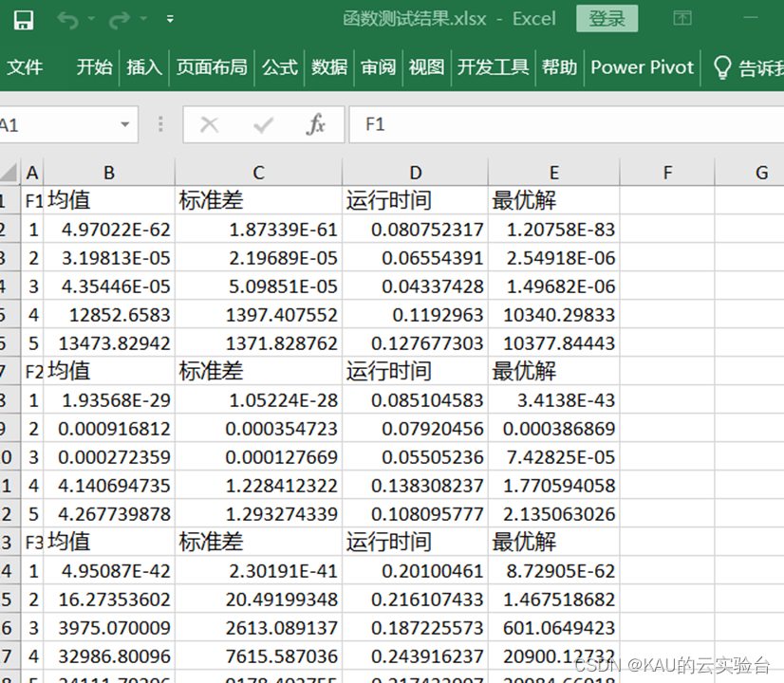Screen dimensions: 784x683
Task: Click cell with value 0.187225573
Action: (x=416, y=628)
